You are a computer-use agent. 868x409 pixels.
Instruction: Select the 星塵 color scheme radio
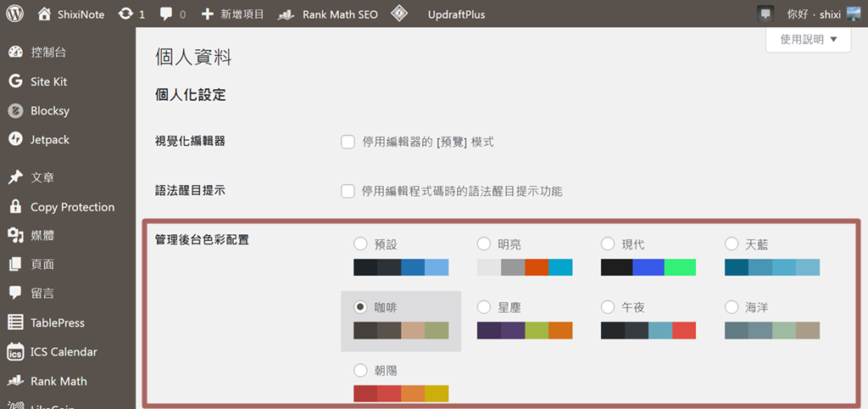pos(484,306)
